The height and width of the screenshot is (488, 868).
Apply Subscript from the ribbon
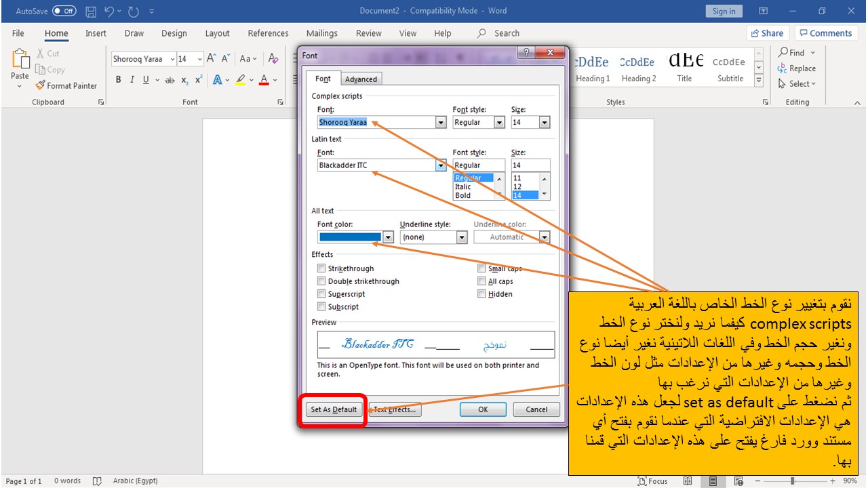tap(185, 80)
